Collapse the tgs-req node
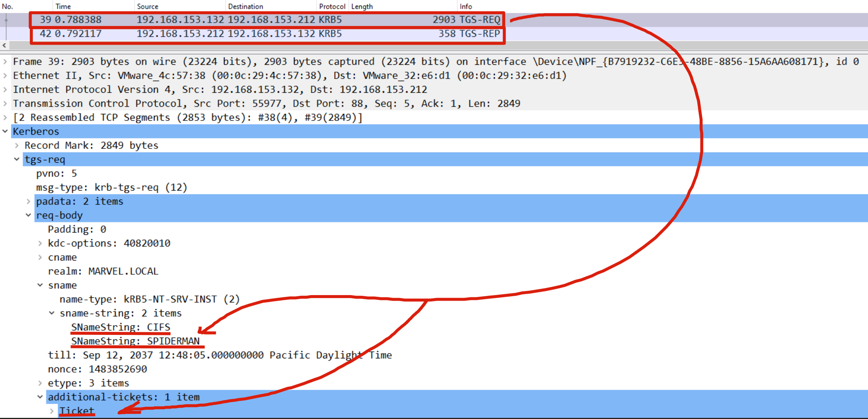 [17, 159]
